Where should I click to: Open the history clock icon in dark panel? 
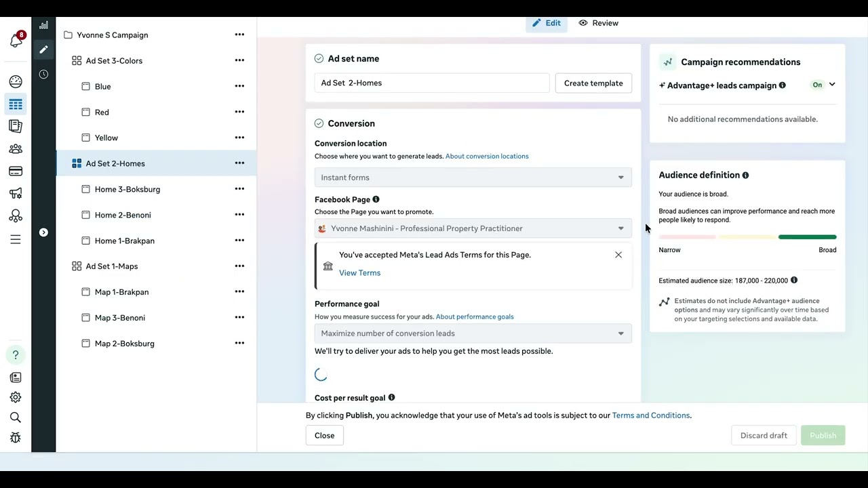point(43,74)
